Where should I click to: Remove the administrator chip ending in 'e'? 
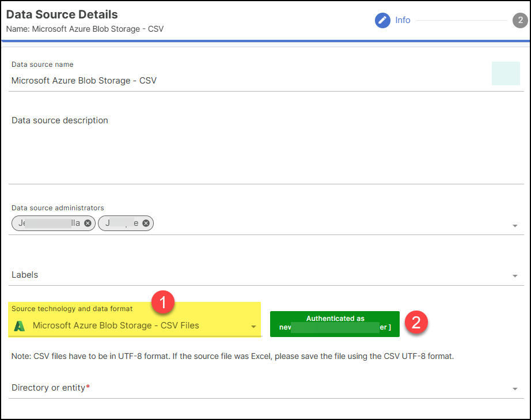coord(146,223)
